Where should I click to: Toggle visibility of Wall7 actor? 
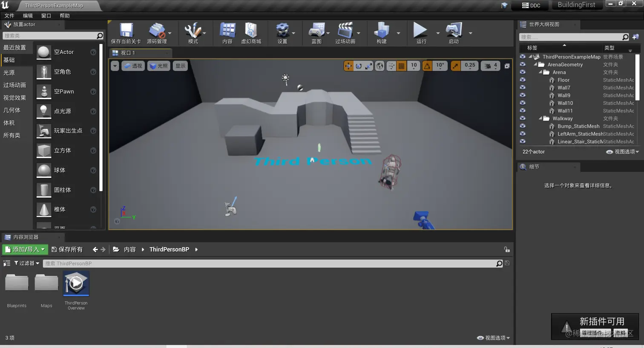coord(523,87)
